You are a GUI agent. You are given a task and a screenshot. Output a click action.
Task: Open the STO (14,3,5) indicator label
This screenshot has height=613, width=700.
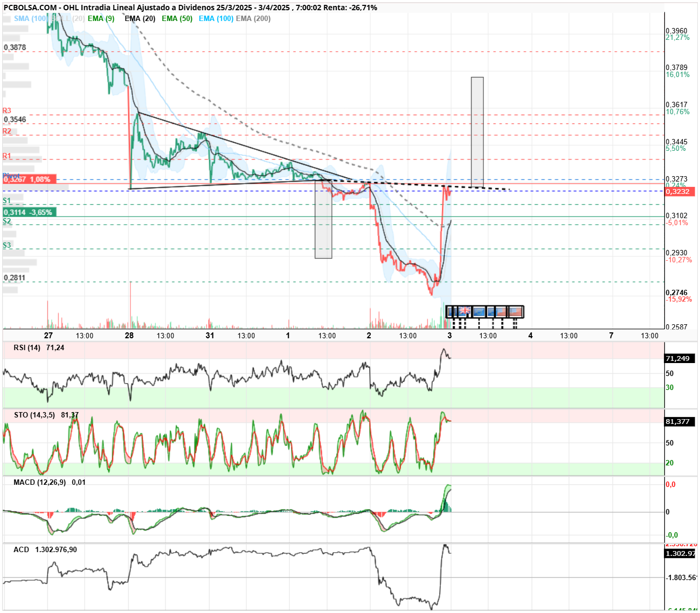click(x=34, y=415)
